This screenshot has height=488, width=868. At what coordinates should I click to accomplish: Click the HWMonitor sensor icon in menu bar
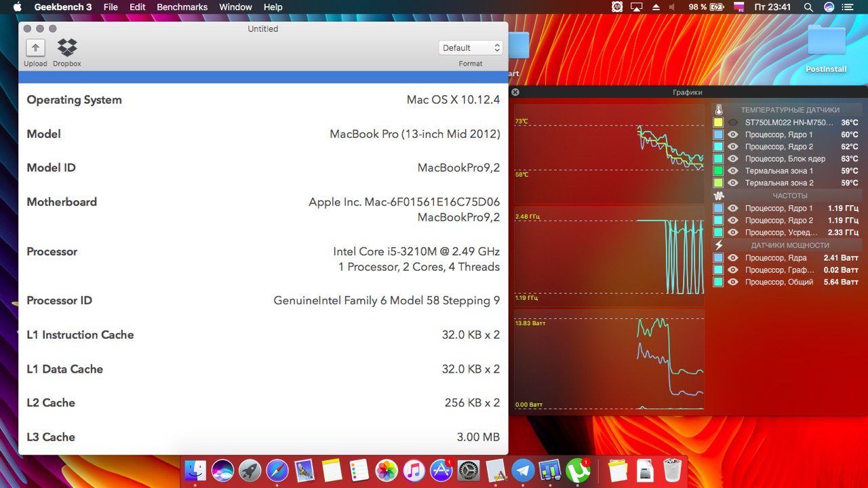click(617, 7)
